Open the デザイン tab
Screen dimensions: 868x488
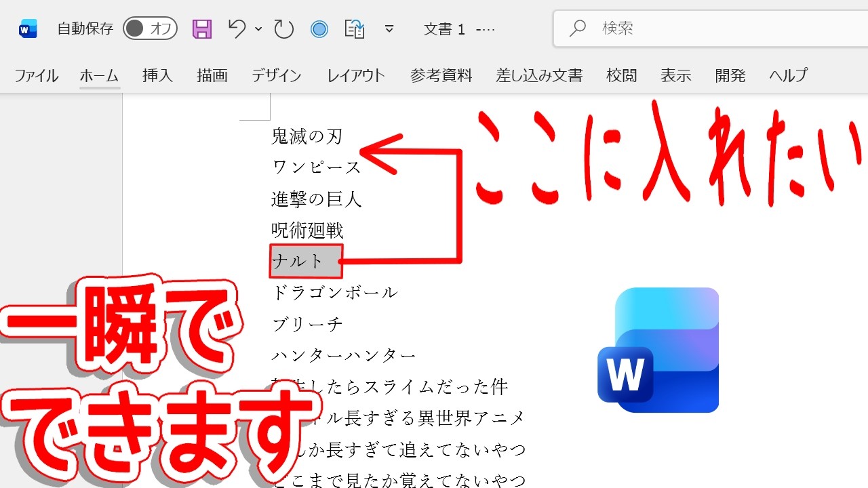point(276,75)
